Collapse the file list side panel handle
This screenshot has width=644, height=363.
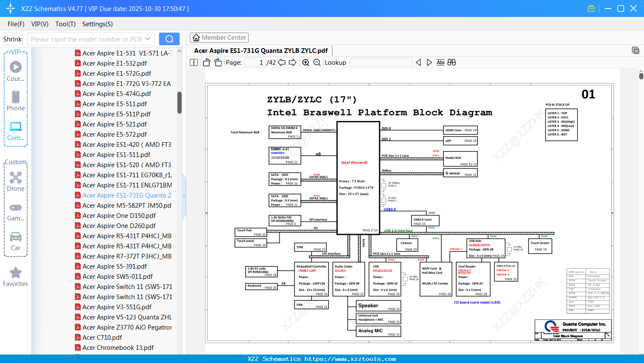pyautogui.click(x=184, y=195)
